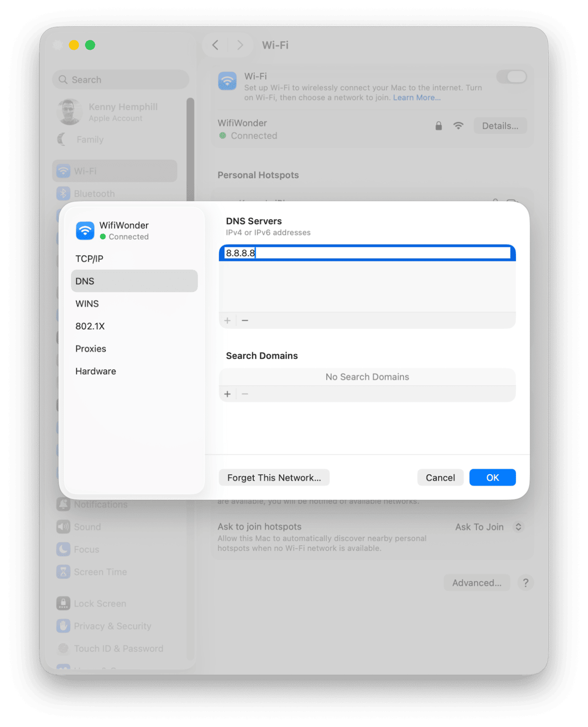Select the Hardware tab

134,371
